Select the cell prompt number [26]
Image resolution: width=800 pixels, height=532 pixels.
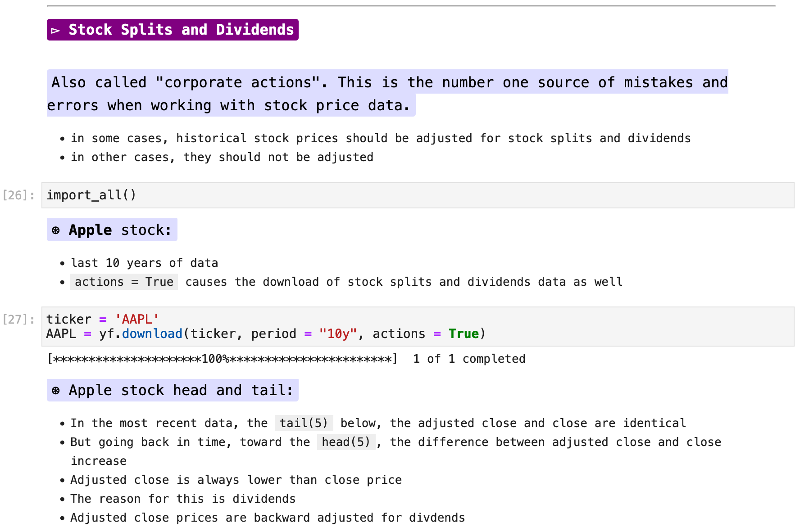18,195
